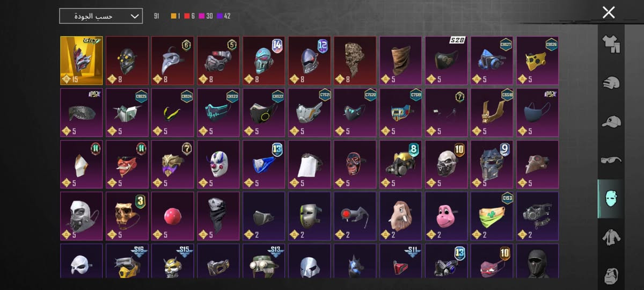This screenshot has width=644, height=290.
Task: Open the glasses category icon
Action: pyautogui.click(x=611, y=160)
